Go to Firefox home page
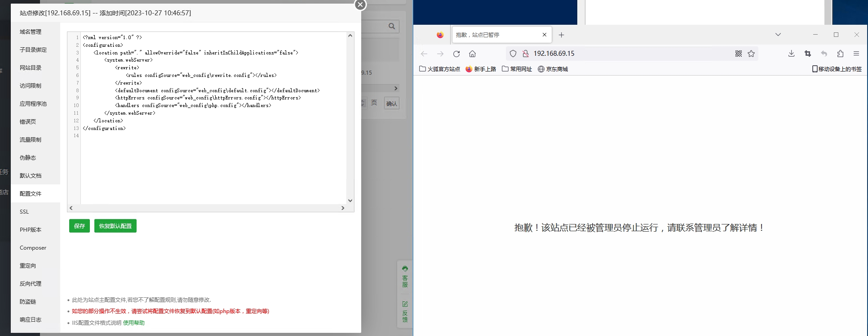The height and width of the screenshot is (336, 868). 473,54
